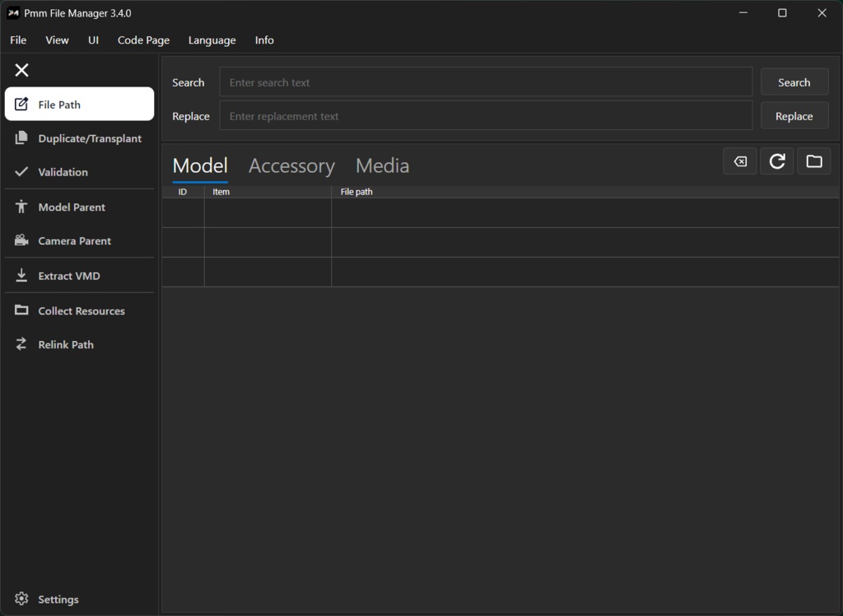843x616 pixels.
Task: Switch to the Model tab
Action: (200, 166)
